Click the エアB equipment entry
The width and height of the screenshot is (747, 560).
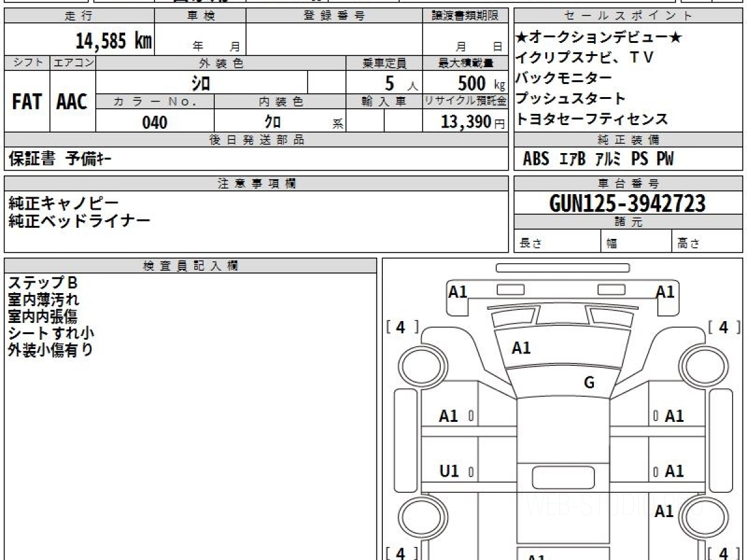[x=573, y=160]
